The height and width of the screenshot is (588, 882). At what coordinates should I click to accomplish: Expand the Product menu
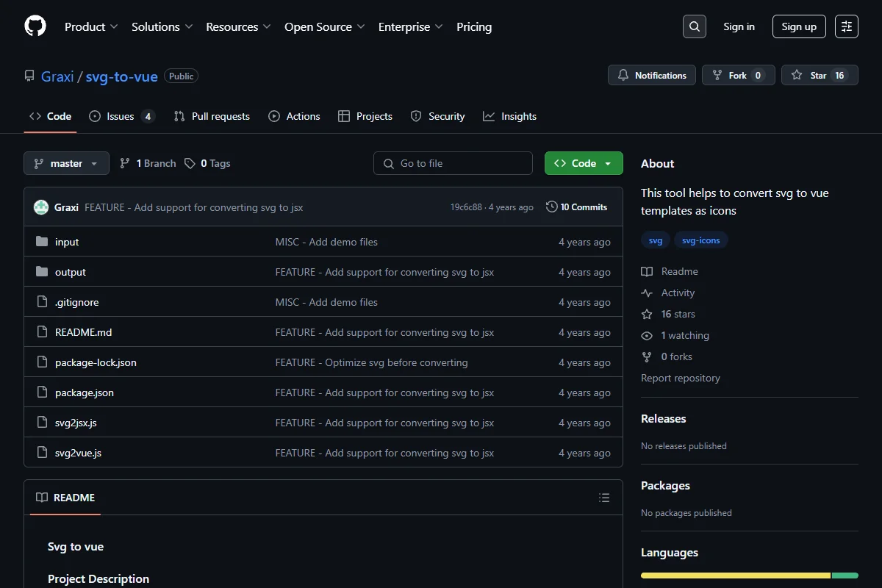[91, 26]
